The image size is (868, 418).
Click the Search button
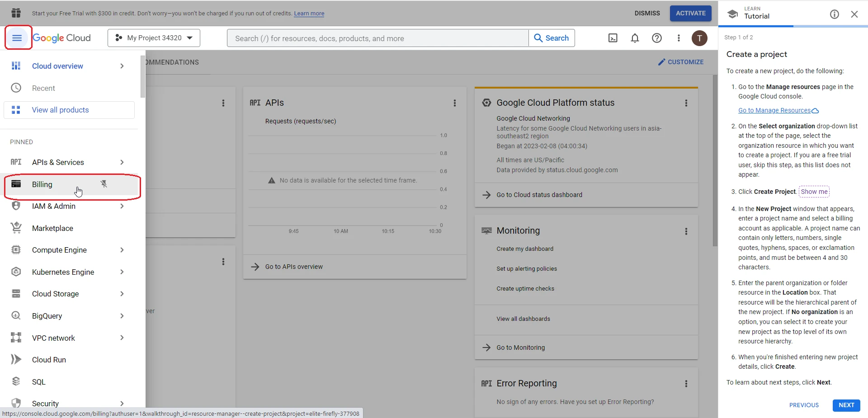tap(552, 38)
